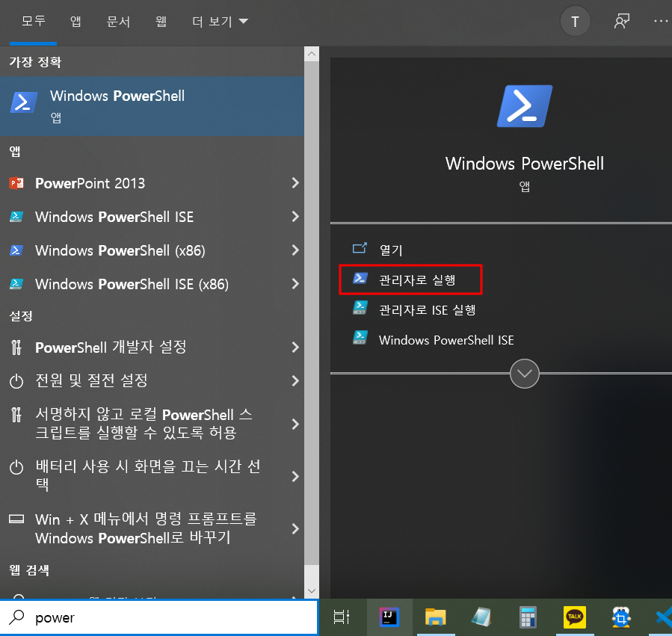The width and height of the screenshot is (672, 636).
Task: Click the taskbar icon beside Win + X setting
Action: 16,519
